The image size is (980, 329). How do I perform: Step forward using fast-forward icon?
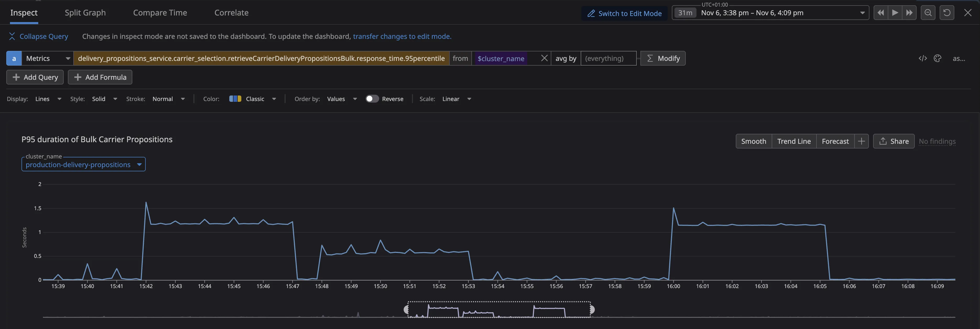(910, 13)
